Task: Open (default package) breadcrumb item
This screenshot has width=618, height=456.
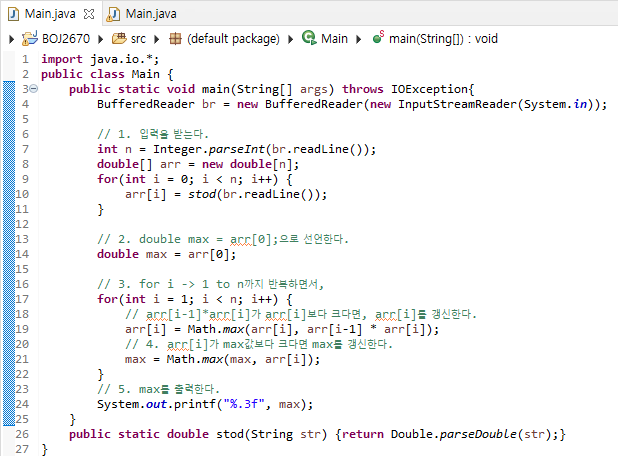Action: 233,39
